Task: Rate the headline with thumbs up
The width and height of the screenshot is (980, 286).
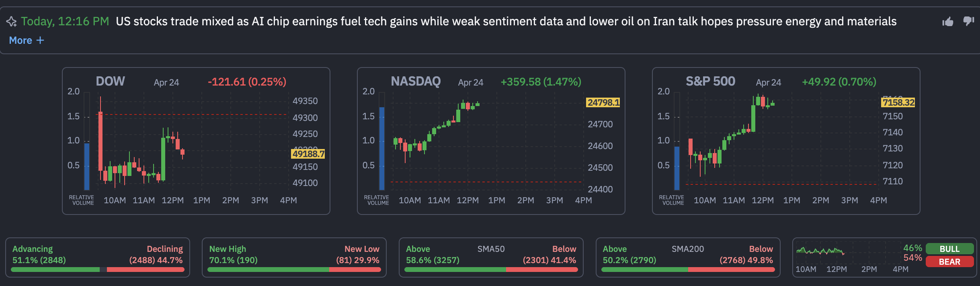Action: point(948,22)
